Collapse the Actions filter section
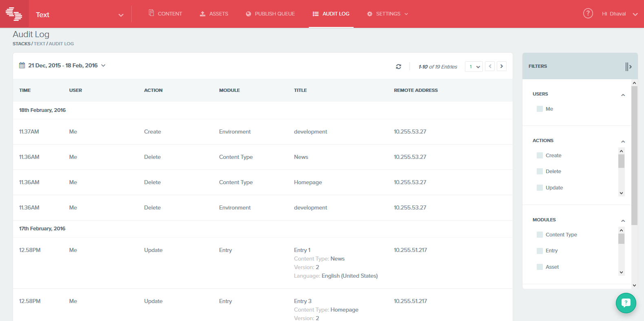This screenshot has height=321, width=644. pyautogui.click(x=623, y=142)
